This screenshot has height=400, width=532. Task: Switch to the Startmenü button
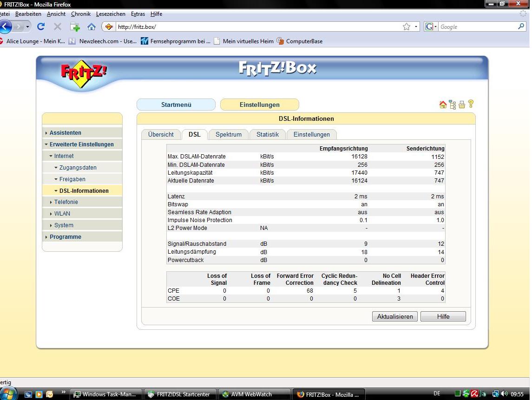coord(176,105)
